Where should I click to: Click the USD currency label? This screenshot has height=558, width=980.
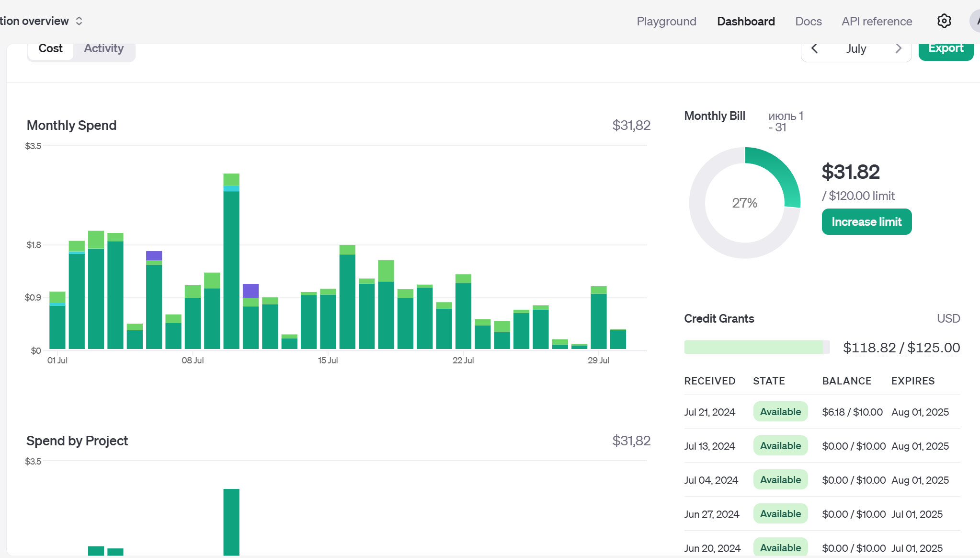point(948,319)
